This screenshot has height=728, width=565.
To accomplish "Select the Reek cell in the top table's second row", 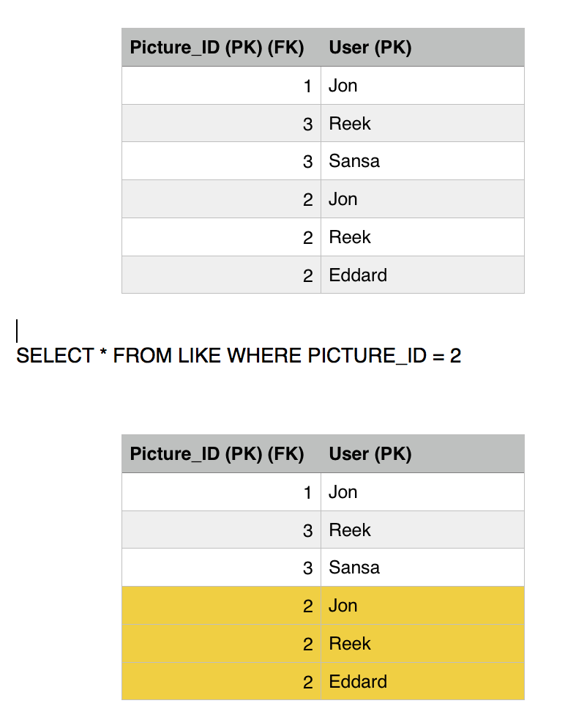I will coord(350,124).
